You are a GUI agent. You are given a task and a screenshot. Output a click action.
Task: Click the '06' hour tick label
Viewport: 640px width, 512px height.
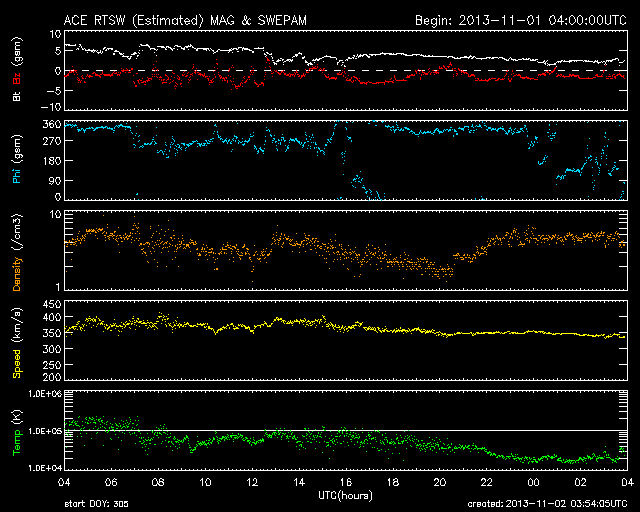coord(111,483)
